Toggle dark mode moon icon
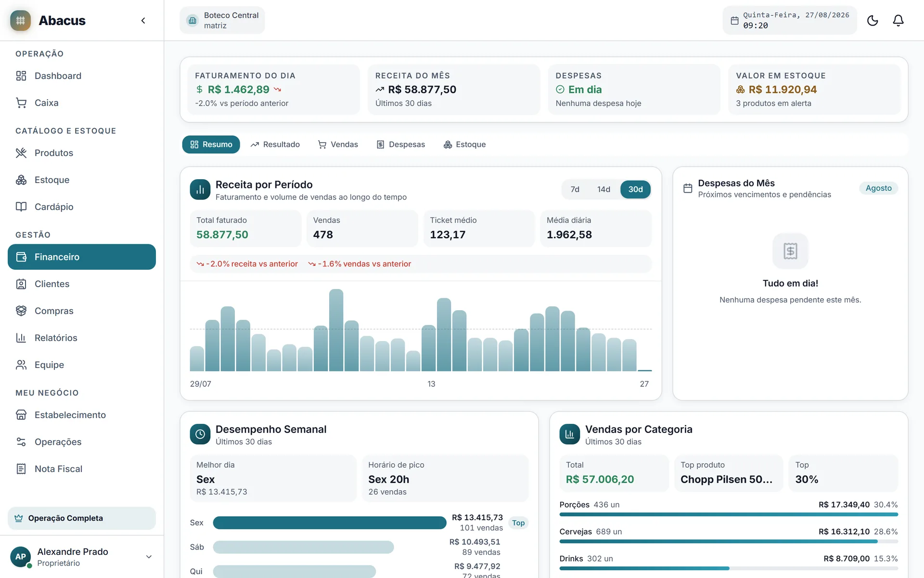The image size is (924, 578). [x=873, y=20]
